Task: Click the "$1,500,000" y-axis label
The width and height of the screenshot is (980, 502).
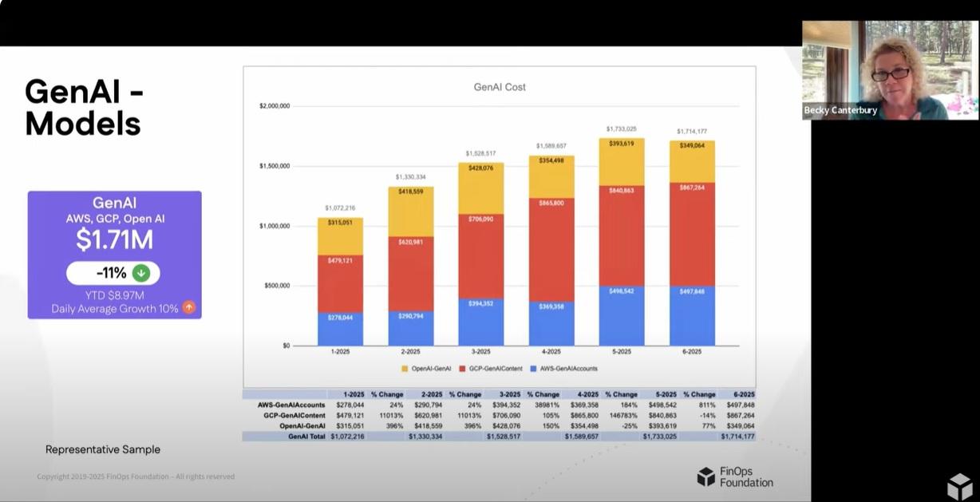Action: pos(275,166)
